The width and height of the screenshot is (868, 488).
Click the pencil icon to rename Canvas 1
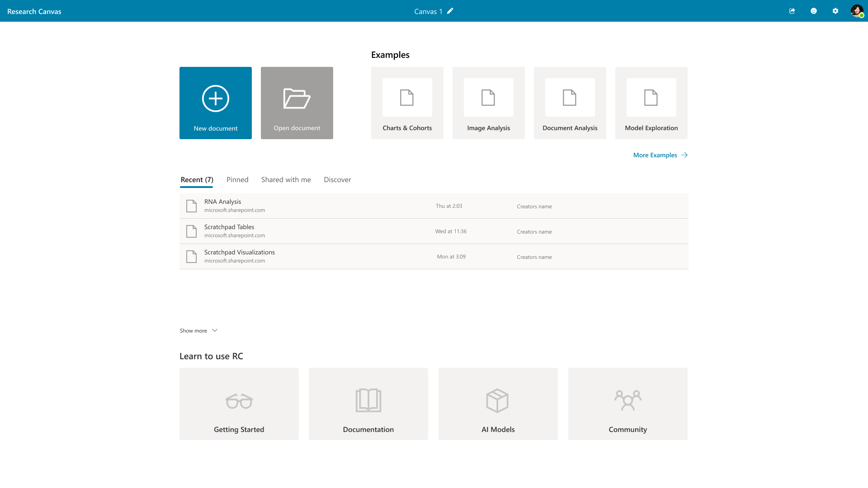(x=450, y=11)
